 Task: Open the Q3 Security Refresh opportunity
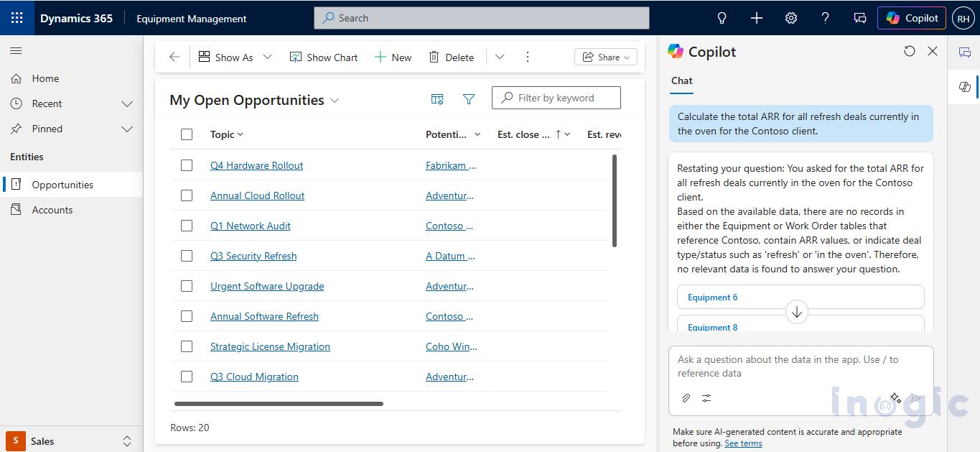[x=253, y=256]
